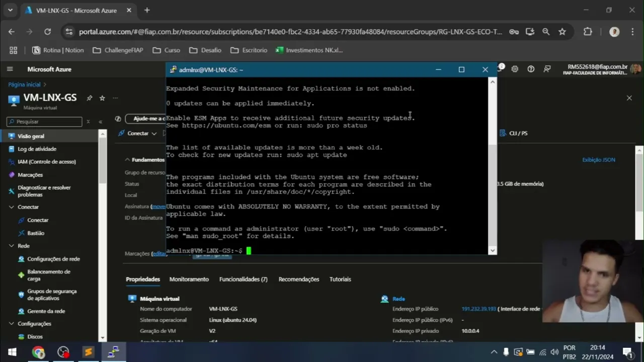Open Log de atividade
The image size is (644, 362).
pos(37,149)
